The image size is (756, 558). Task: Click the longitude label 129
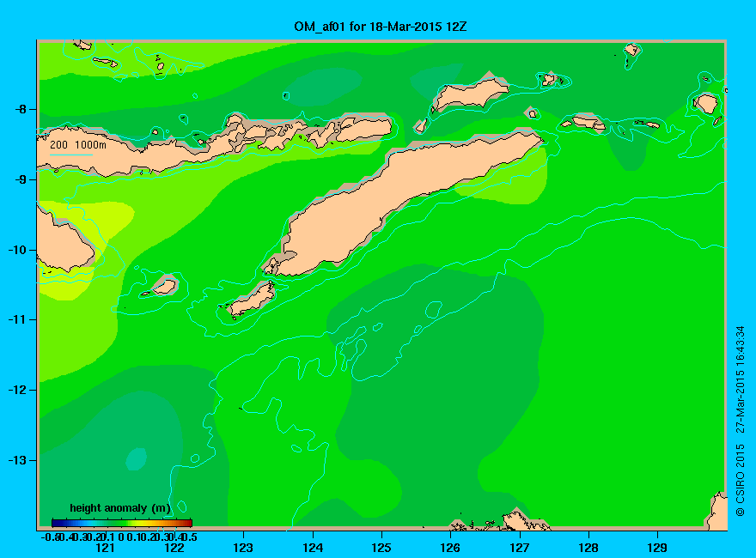point(657,548)
